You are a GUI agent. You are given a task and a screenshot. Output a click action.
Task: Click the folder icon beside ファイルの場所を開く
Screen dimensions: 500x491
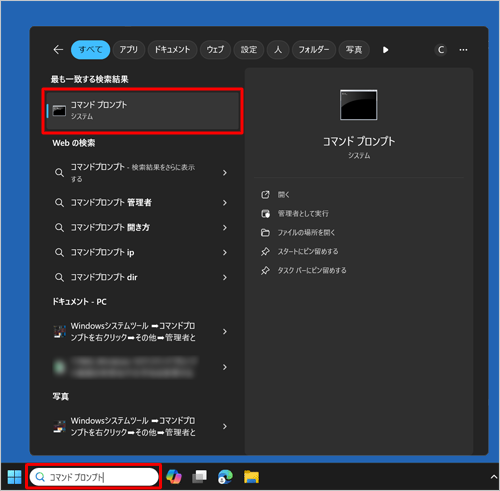(x=265, y=233)
